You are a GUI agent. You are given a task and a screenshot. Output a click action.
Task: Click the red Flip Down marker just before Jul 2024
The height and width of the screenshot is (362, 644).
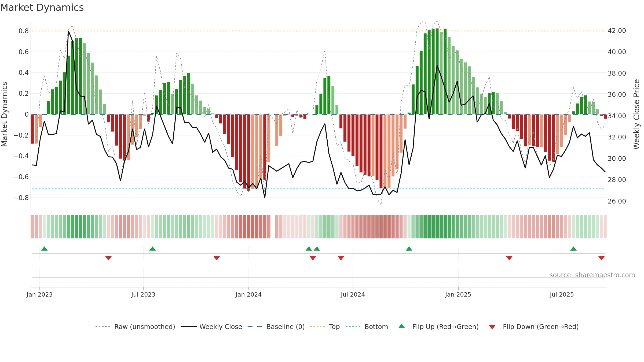(341, 258)
